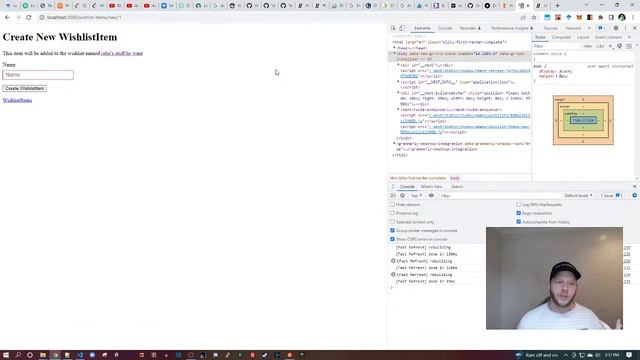The width and height of the screenshot is (640, 360).
Task: Toggle the rendering emulations paintbrush icon in Styles
Action: (620, 46)
